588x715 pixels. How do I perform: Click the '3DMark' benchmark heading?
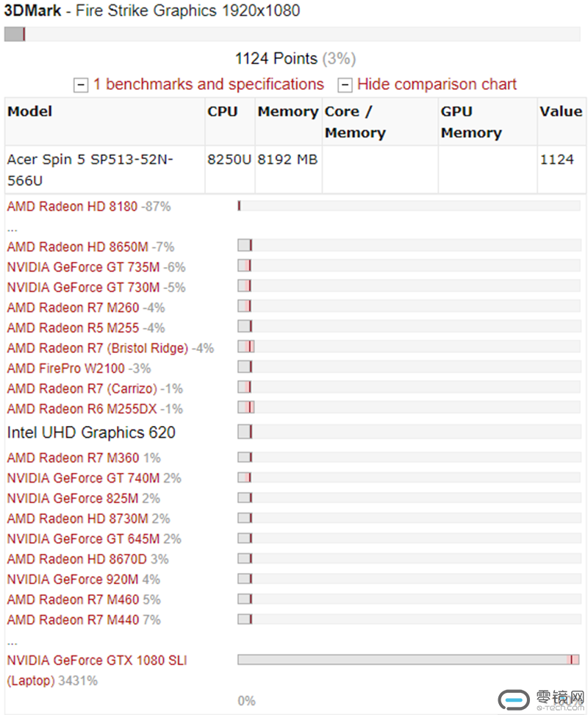[x=32, y=10]
